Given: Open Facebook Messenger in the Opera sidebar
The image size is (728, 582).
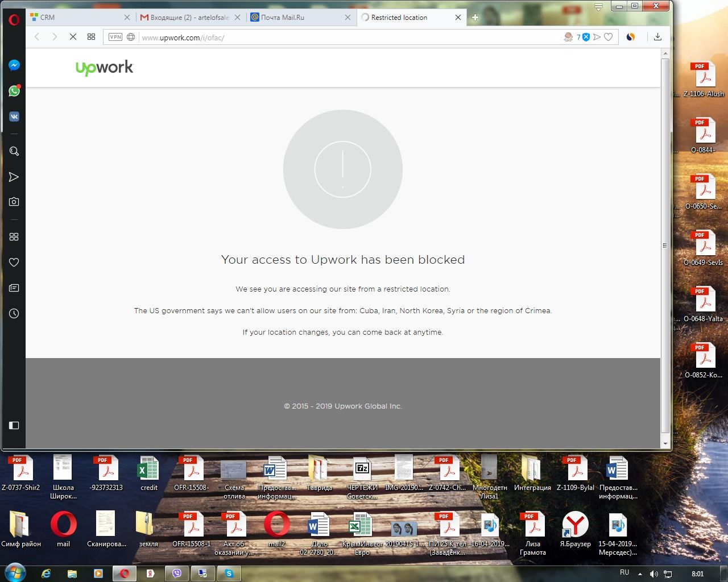Looking at the screenshot, I should click(14, 65).
